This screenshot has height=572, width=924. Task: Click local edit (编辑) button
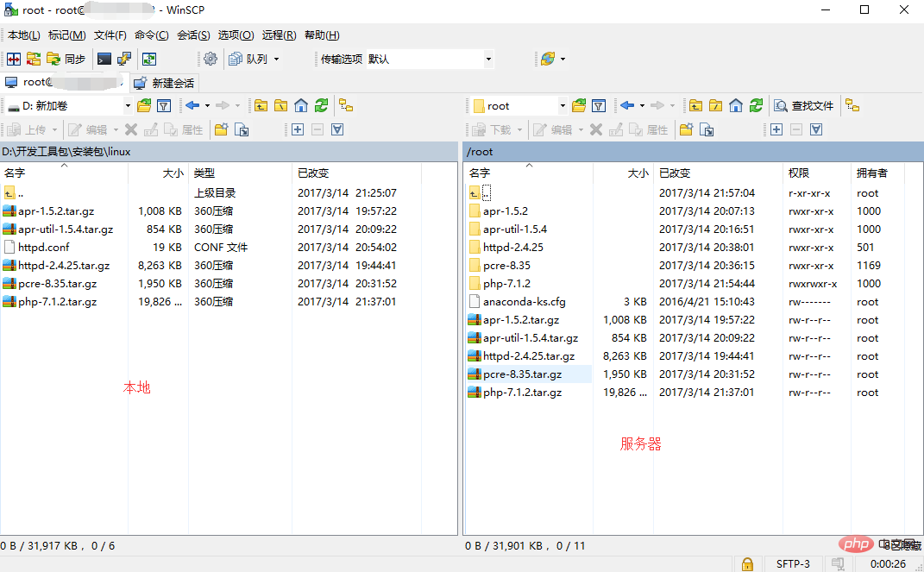pos(88,129)
